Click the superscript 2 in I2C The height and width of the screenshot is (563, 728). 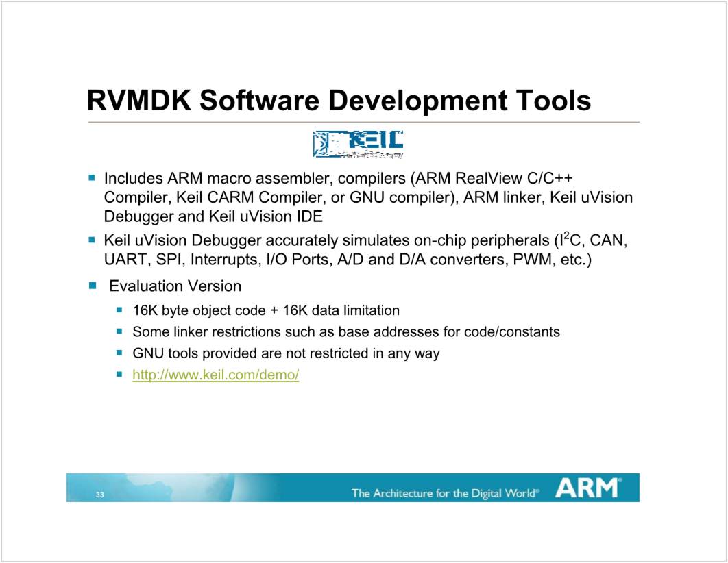(566, 236)
